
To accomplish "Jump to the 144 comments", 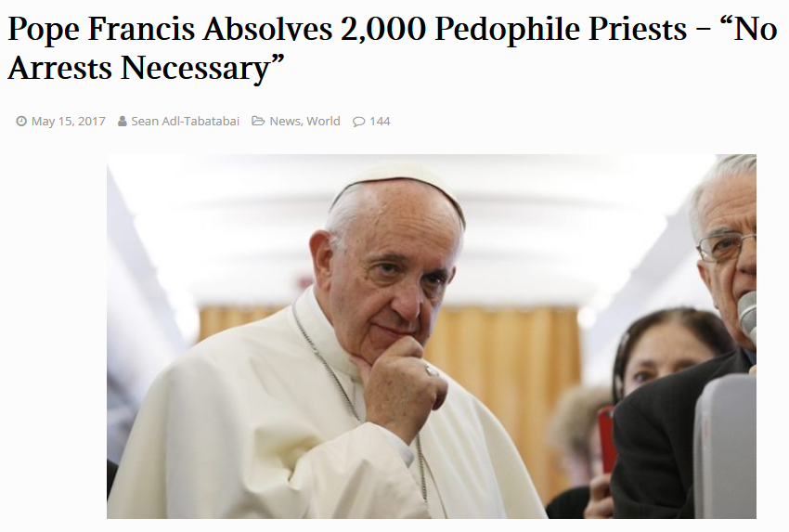I will pos(380,122).
